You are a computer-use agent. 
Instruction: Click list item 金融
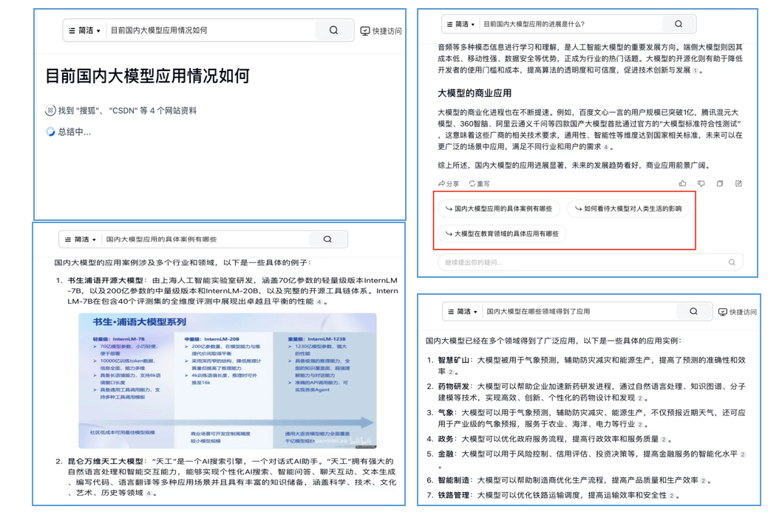[x=446, y=454]
